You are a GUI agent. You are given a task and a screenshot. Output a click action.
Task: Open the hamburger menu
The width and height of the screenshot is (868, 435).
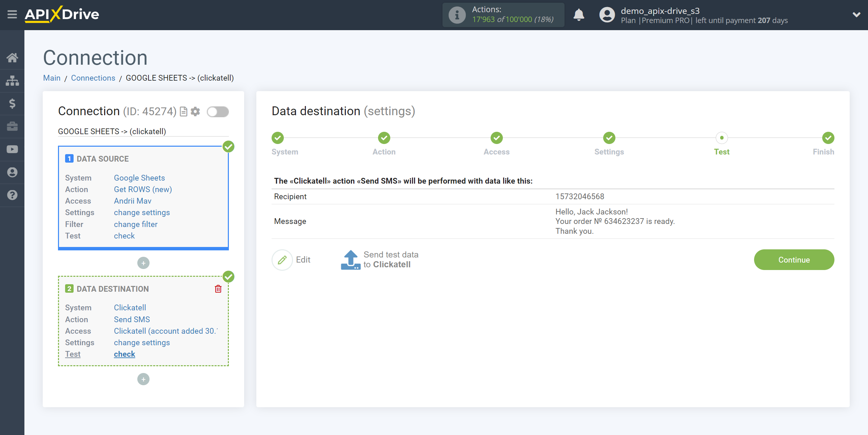[12, 15]
